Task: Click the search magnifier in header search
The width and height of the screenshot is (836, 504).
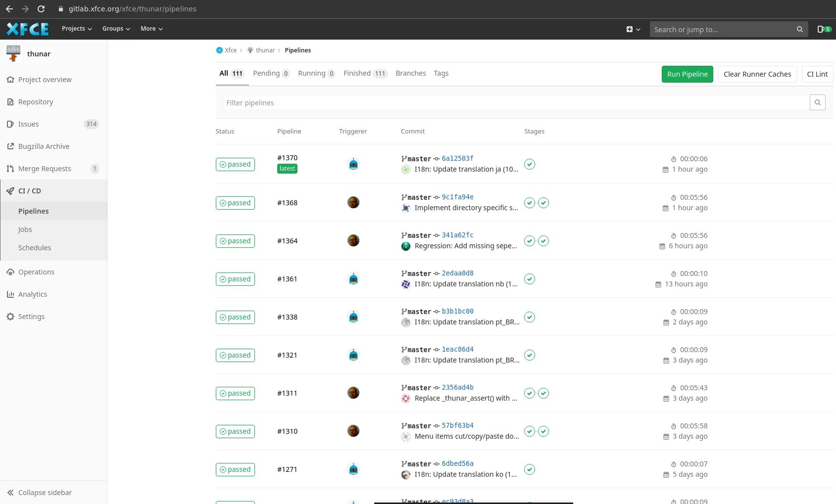Action: [799, 29]
